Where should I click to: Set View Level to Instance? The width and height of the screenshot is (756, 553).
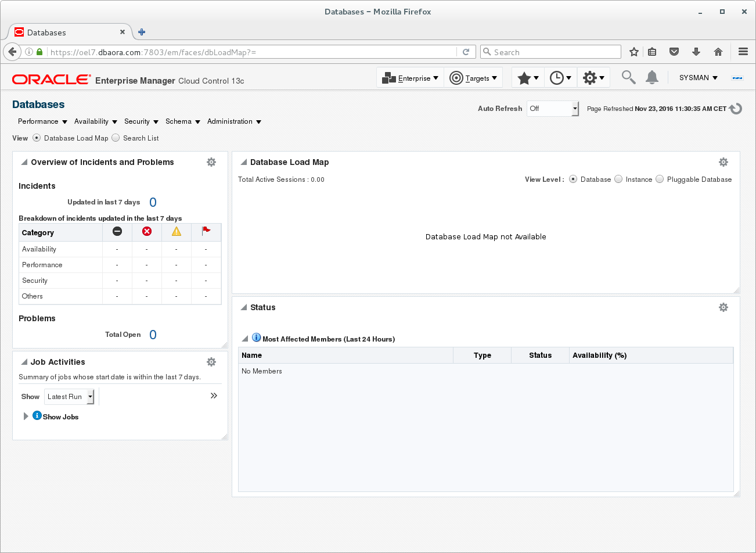point(618,179)
